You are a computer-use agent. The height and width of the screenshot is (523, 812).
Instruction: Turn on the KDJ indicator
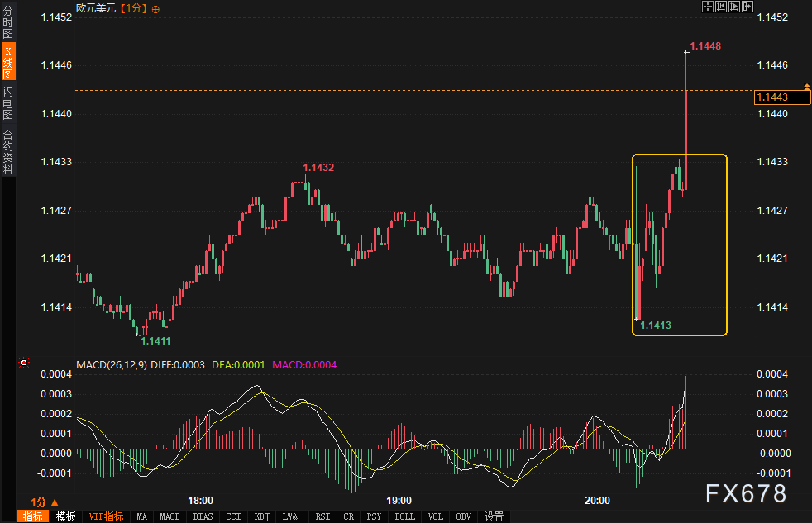pyautogui.click(x=262, y=516)
